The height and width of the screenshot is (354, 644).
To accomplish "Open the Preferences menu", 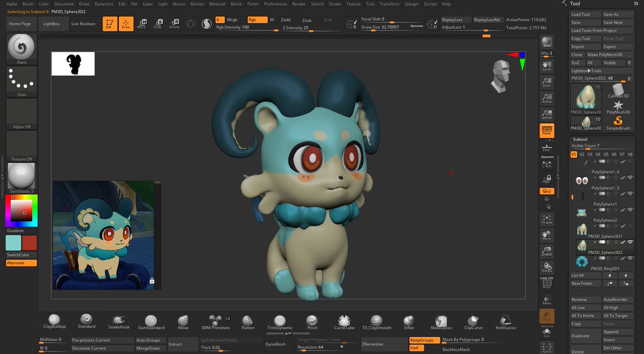I will [x=275, y=4].
